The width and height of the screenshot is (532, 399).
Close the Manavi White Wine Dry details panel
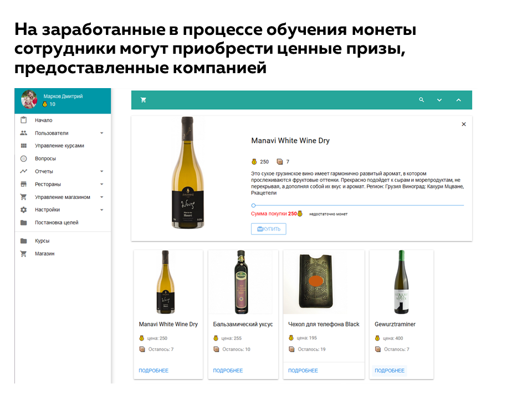pos(464,124)
